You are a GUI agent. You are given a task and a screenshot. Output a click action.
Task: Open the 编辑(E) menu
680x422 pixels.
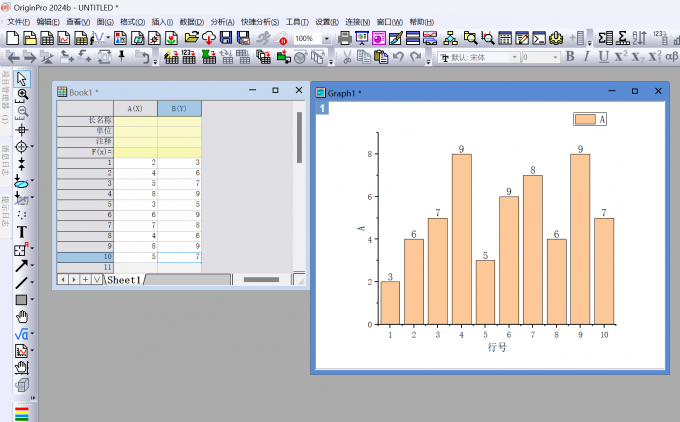click(x=48, y=22)
